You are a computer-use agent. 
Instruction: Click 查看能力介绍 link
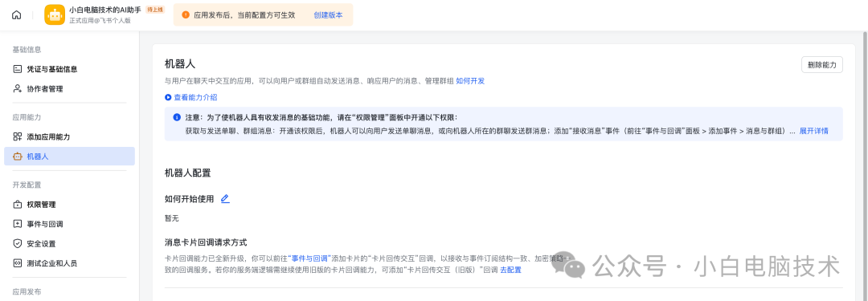[x=195, y=97]
